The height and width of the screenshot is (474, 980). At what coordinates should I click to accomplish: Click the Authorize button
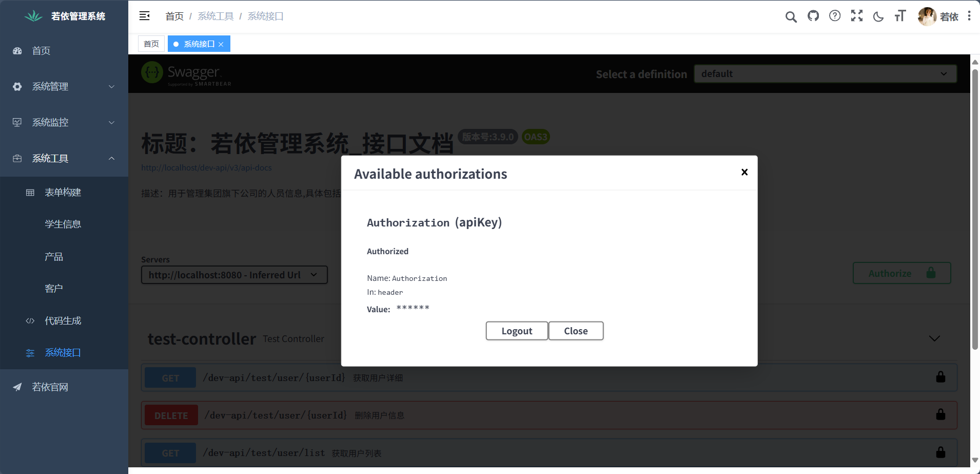click(x=901, y=273)
